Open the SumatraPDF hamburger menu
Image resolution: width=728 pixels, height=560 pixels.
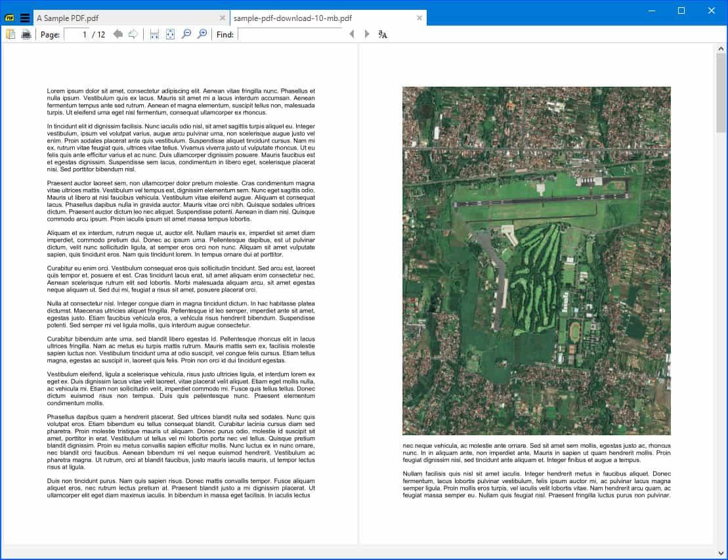25,18
